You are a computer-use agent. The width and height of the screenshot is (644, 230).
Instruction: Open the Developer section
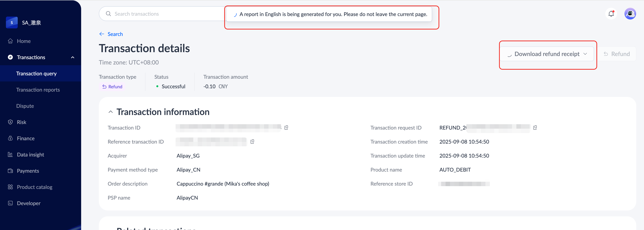[29, 203]
